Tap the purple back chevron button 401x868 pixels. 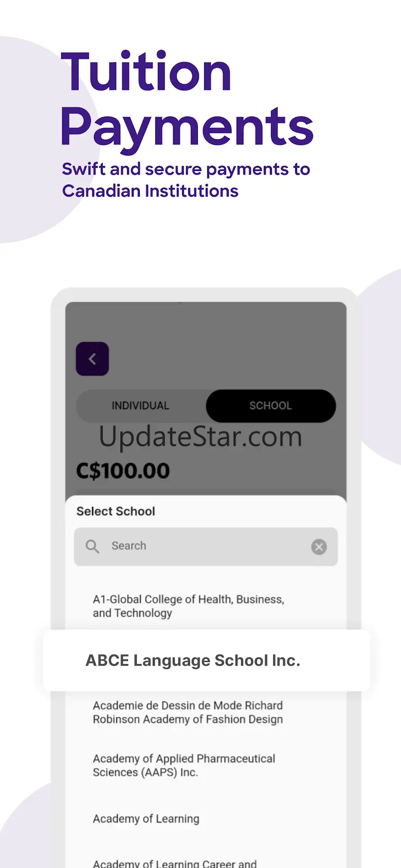tap(93, 359)
